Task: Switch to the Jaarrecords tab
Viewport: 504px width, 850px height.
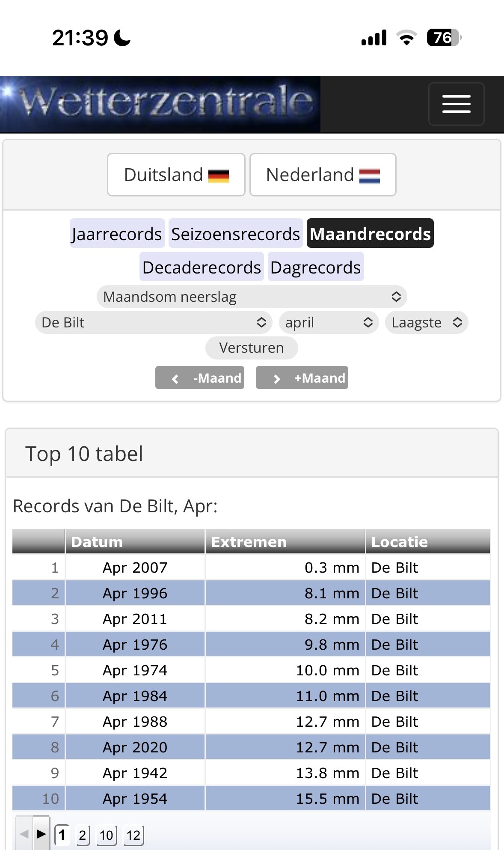Action: pos(117,234)
